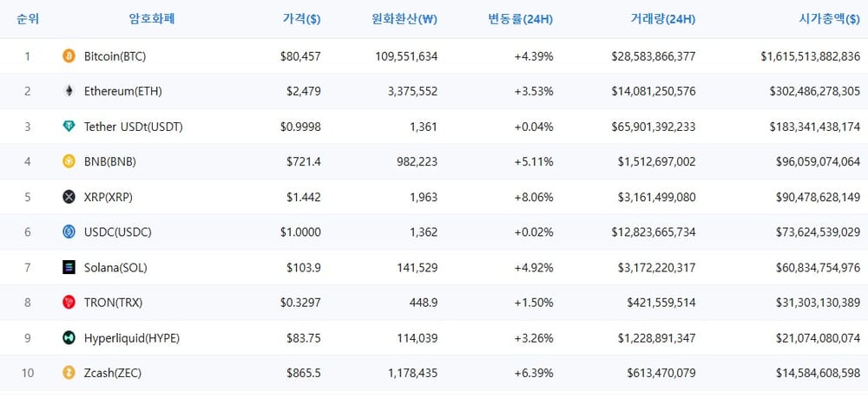This screenshot has width=868, height=398.
Task: Click the market cap $1,615,513,882,836
Action: (811, 56)
